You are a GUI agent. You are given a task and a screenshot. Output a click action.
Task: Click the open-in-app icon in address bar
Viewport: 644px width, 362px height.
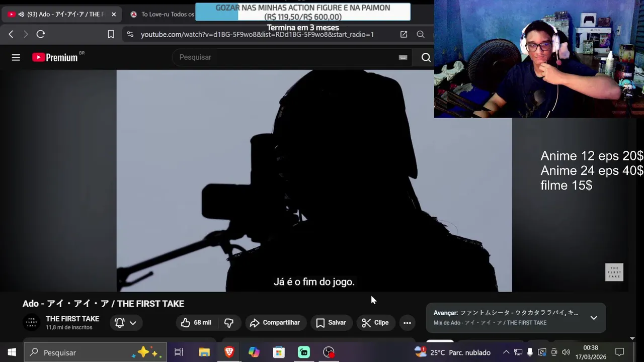(404, 34)
